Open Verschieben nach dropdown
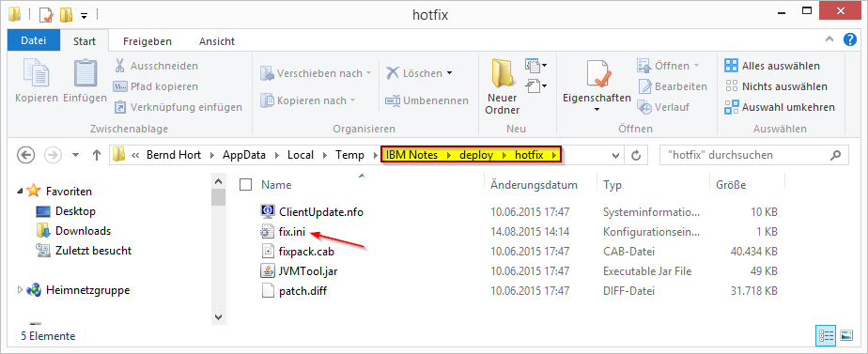The width and height of the screenshot is (868, 354). [316, 73]
